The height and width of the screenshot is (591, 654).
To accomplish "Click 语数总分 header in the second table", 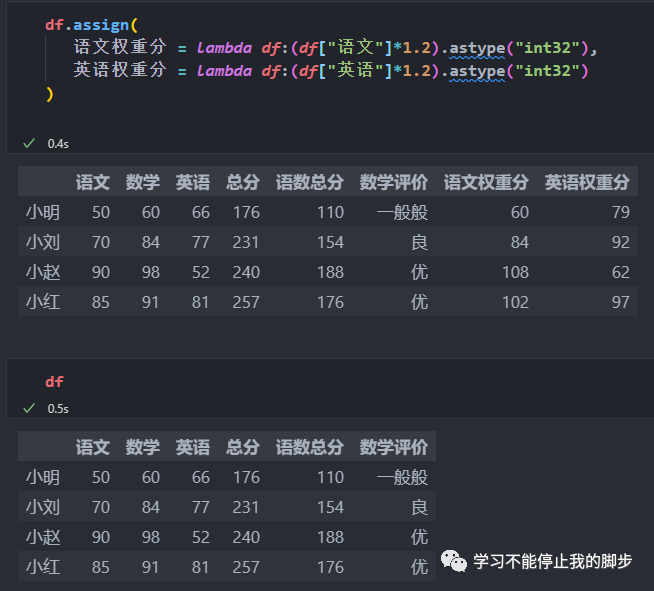I will [309, 447].
